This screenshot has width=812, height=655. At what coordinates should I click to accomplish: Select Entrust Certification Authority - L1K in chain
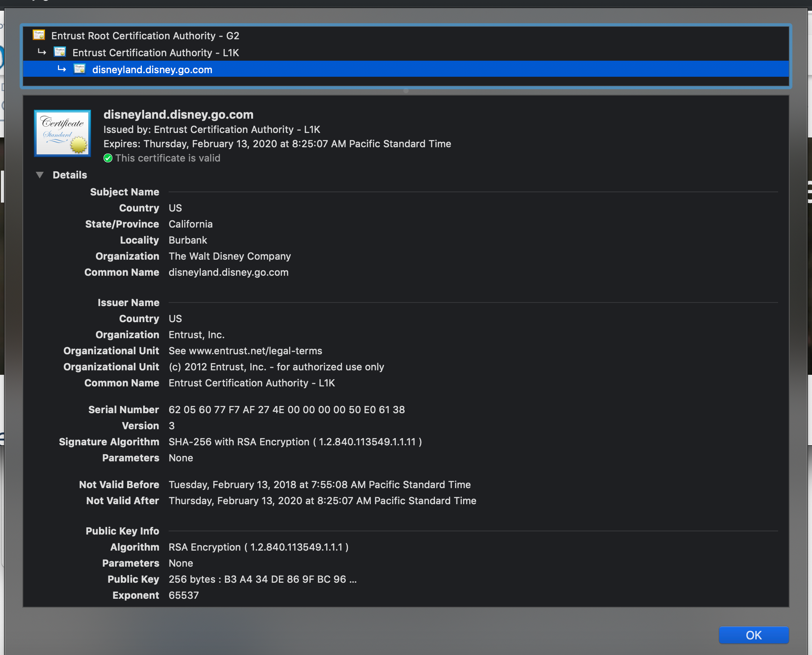(x=156, y=53)
